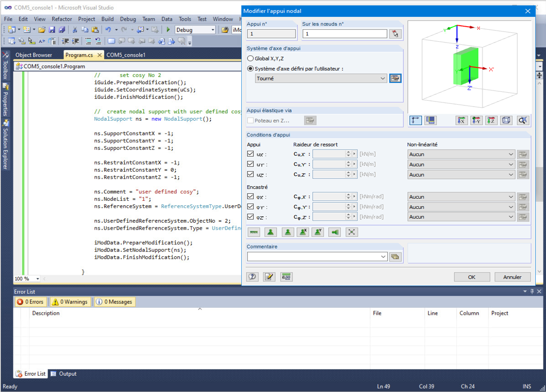The height and width of the screenshot is (392, 546).
Task: Open the user-defined axis system editor icon next to Tourné
Action: point(395,78)
